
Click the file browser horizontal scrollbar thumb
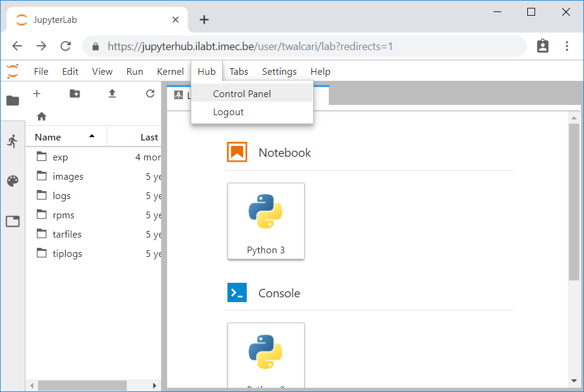click(x=82, y=385)
